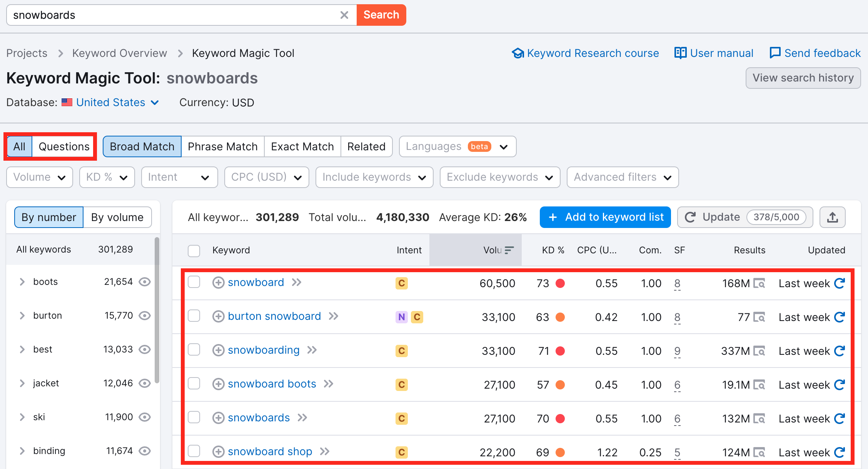Select the Related tab
868x469 pixels.
(366, 146)
